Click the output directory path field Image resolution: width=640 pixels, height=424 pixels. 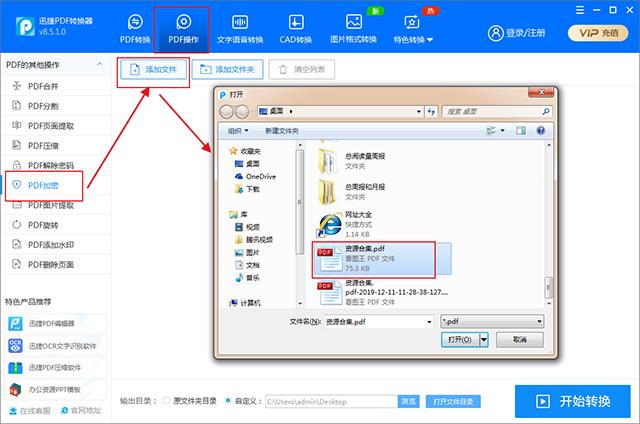coord(331,402)
